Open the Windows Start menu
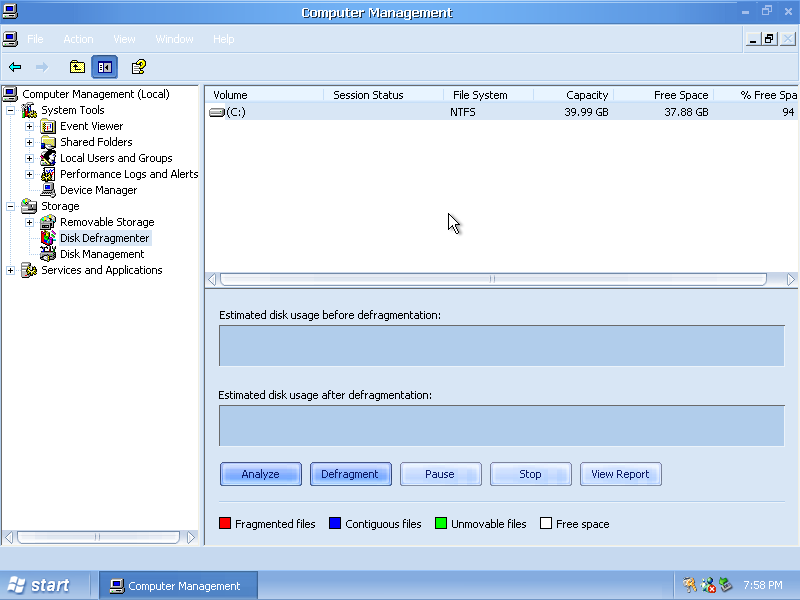The height and width of the screenshot is (600, 800). click(40, 585)
